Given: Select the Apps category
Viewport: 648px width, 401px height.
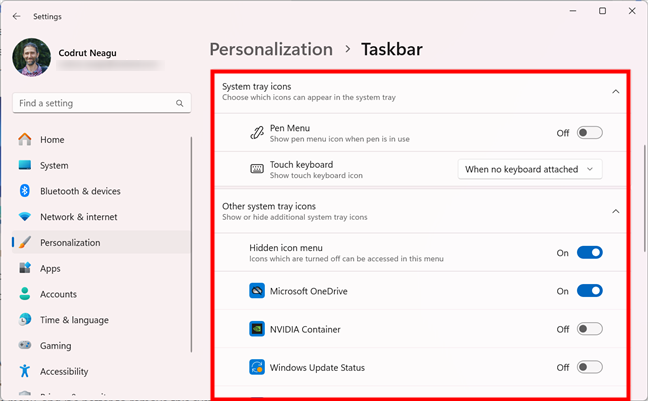Looking at the screenshot, I should 101,268.
